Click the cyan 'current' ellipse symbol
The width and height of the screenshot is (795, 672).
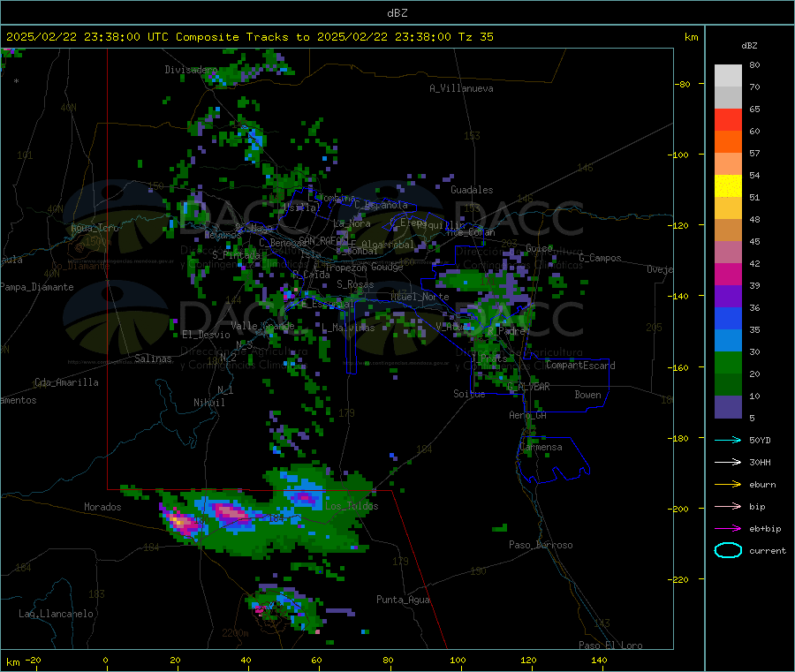[x=728, y=550]
